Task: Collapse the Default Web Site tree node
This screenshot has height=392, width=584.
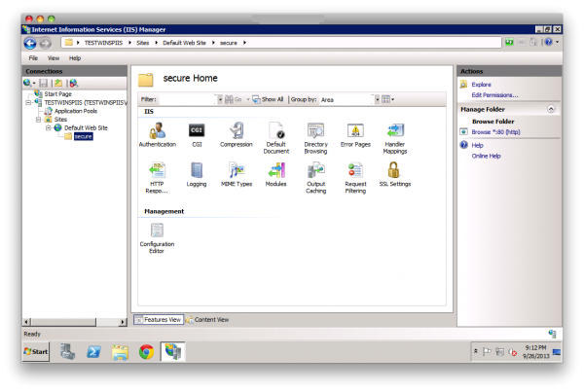Action: pos(48,127)
